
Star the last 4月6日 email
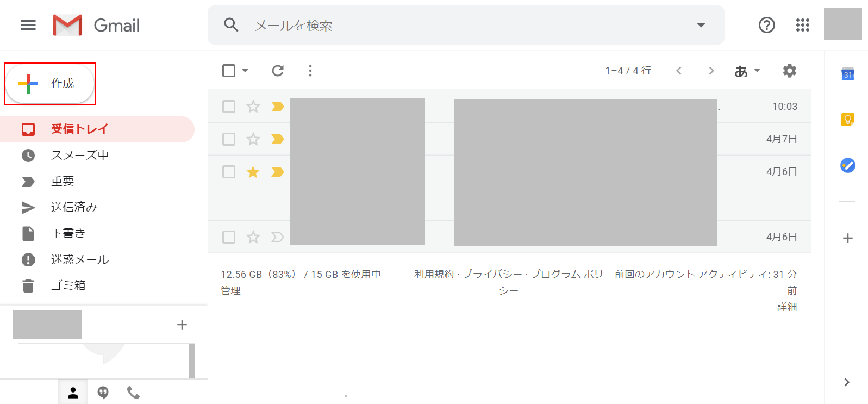pyautogui.click(x=253, y=237)
